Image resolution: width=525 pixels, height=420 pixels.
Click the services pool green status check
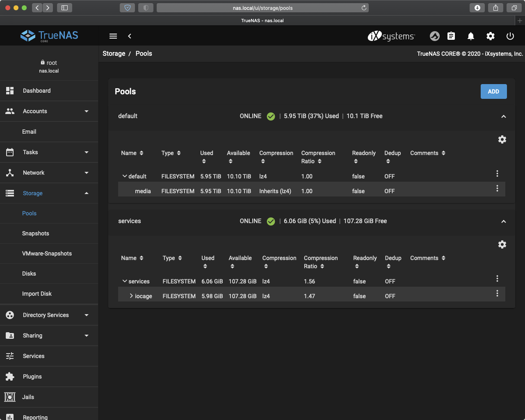(271, 221)
